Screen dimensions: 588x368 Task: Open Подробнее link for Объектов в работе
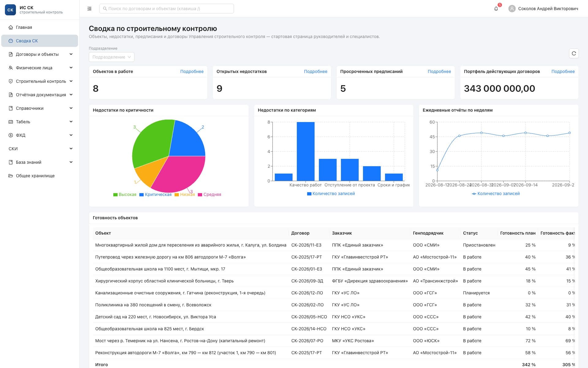pos(192,71)
